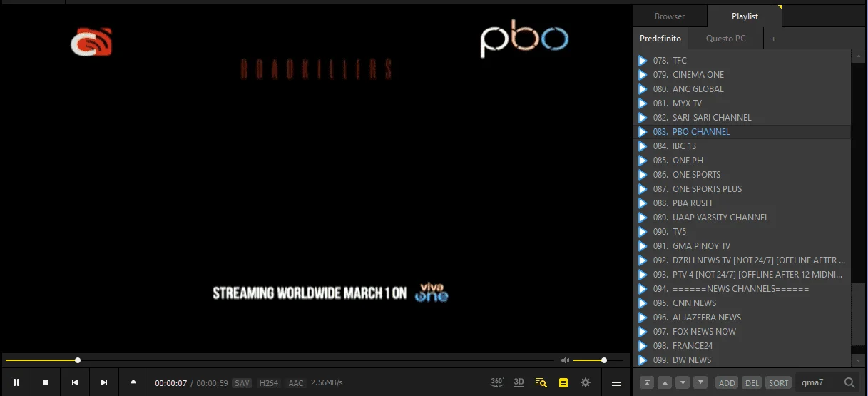
Task: Toggle the yellow playlist panel button
Action: pos(563,382)
